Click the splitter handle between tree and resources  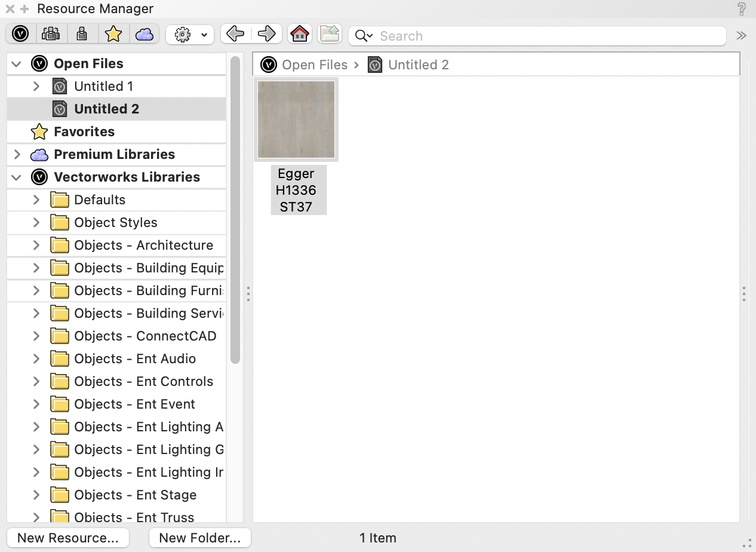(x=248, y=293)
